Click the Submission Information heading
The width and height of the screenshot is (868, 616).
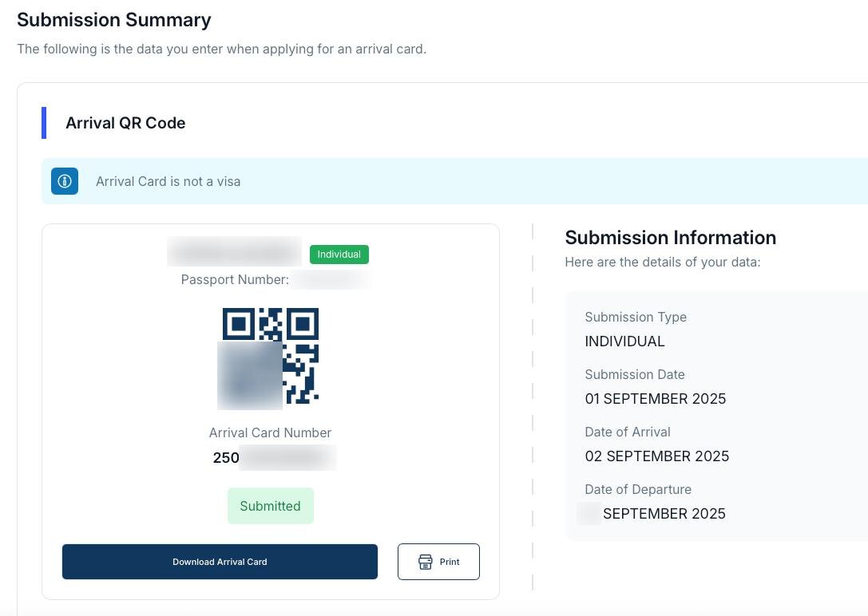pos(670,238)
